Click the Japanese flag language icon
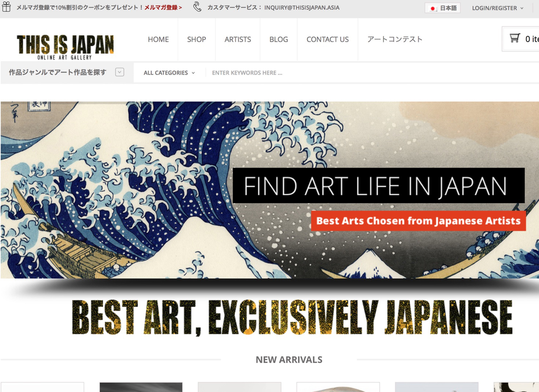539x392 pixels. tap(433, 8)
